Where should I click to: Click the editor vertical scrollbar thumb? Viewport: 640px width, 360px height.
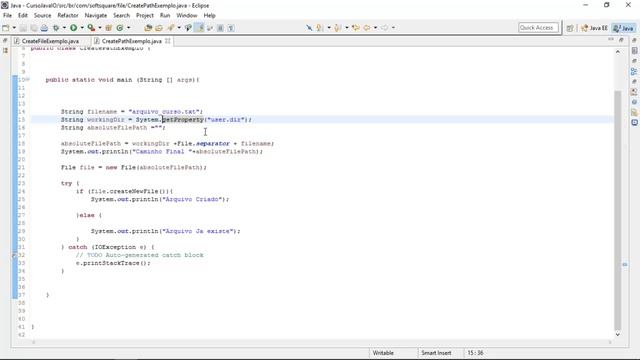pyautogui.click(x=618, y=210)
